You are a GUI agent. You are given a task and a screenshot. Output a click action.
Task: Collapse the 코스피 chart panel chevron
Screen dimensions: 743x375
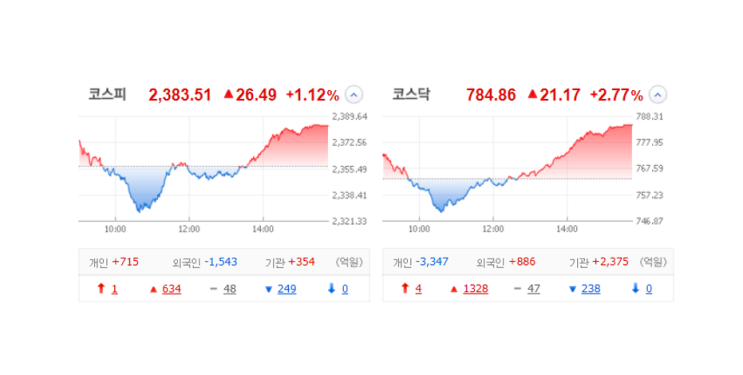pos(353,95)
